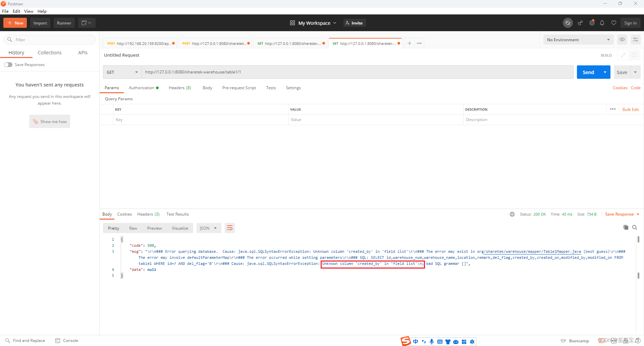Select the Preview response view

[155, 228]
